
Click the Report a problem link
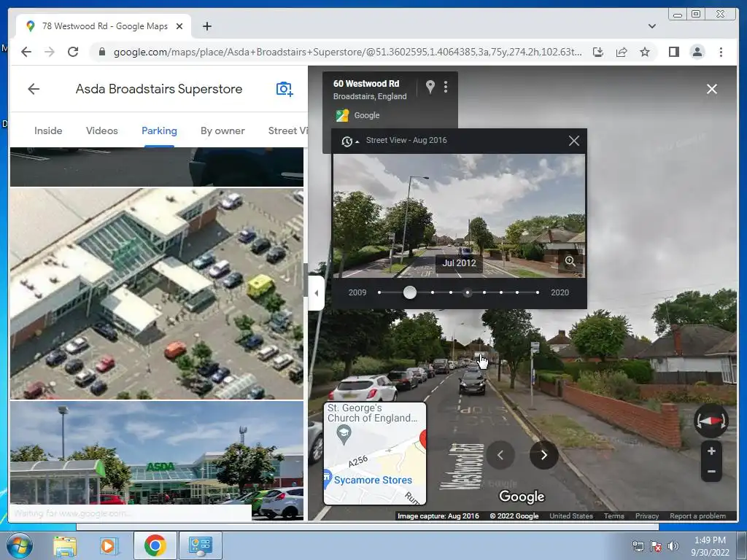698,516
